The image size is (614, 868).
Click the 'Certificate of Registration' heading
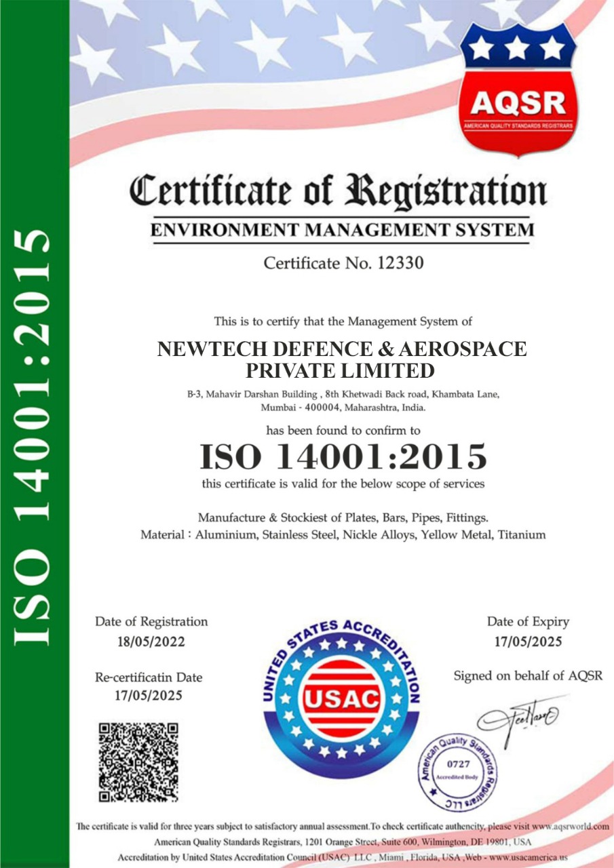pos(337,191)
